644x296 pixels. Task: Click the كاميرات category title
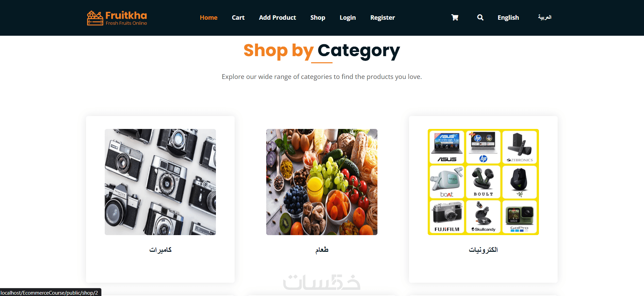click(x=160, y=250)
